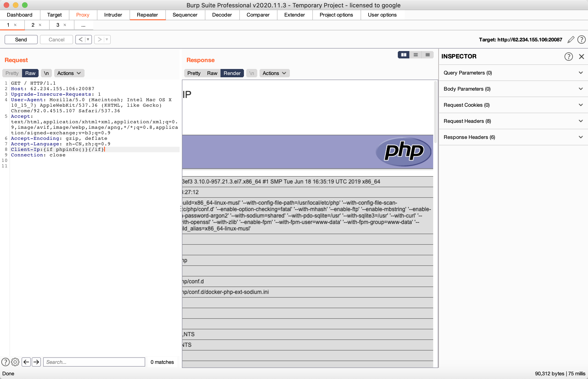The height and width of the screenshot is (379, 588).
Task: Open the Dashboard tab
Action: tap(20, 15)
